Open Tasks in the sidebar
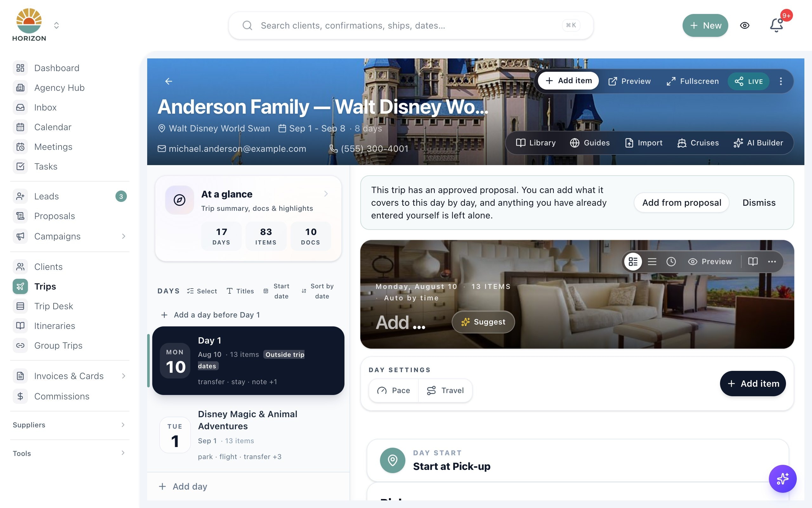 tap(70, 166)
